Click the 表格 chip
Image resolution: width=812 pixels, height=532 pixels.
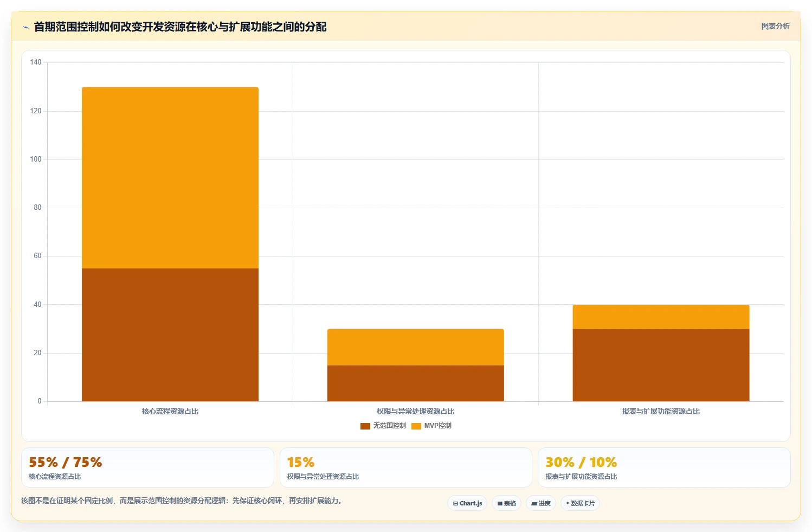coord(507,503)
